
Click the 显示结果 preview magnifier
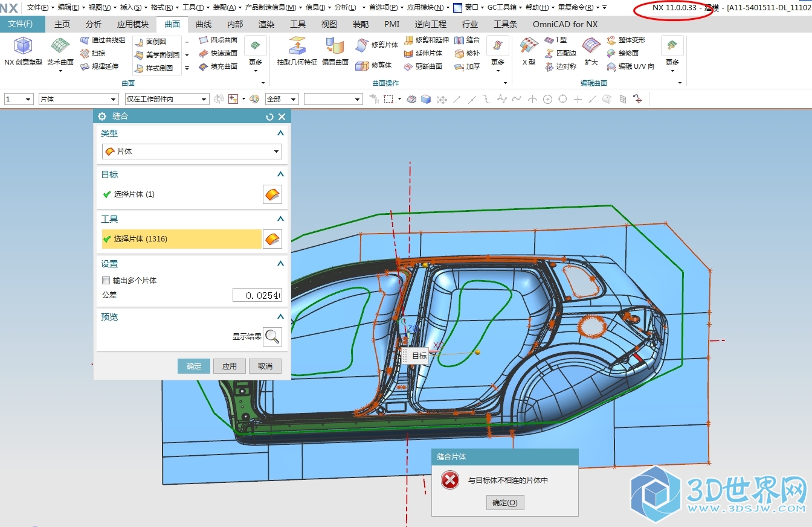click(272, 337)
